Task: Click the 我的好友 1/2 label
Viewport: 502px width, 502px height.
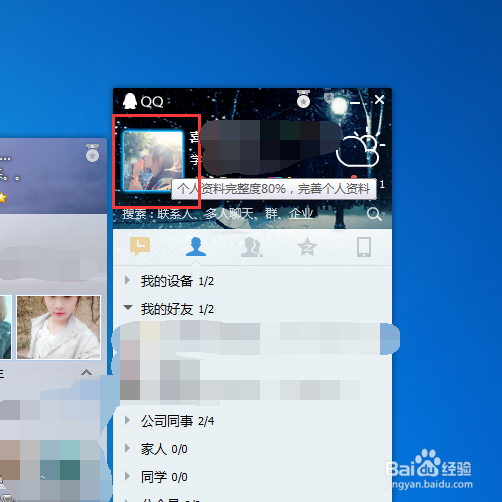Action: click(x=177, y=309)
